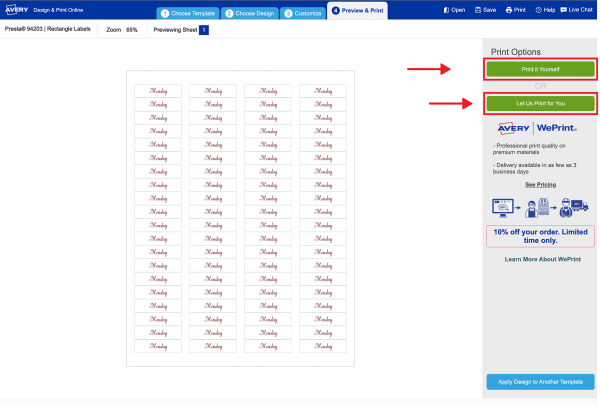Image resolution: width=600 pixels, height=405 pixels.
Task: Follow Learn More About WePrint link
Action: 540,259
